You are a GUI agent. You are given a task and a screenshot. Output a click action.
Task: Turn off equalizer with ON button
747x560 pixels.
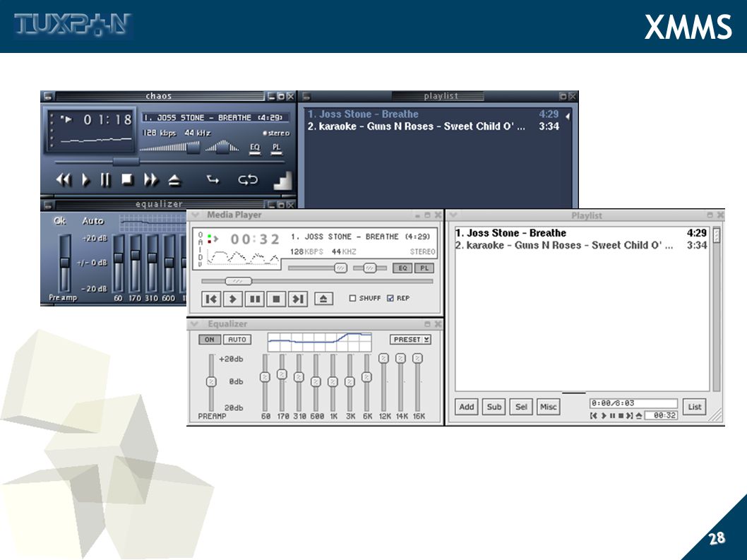point(210,340)
